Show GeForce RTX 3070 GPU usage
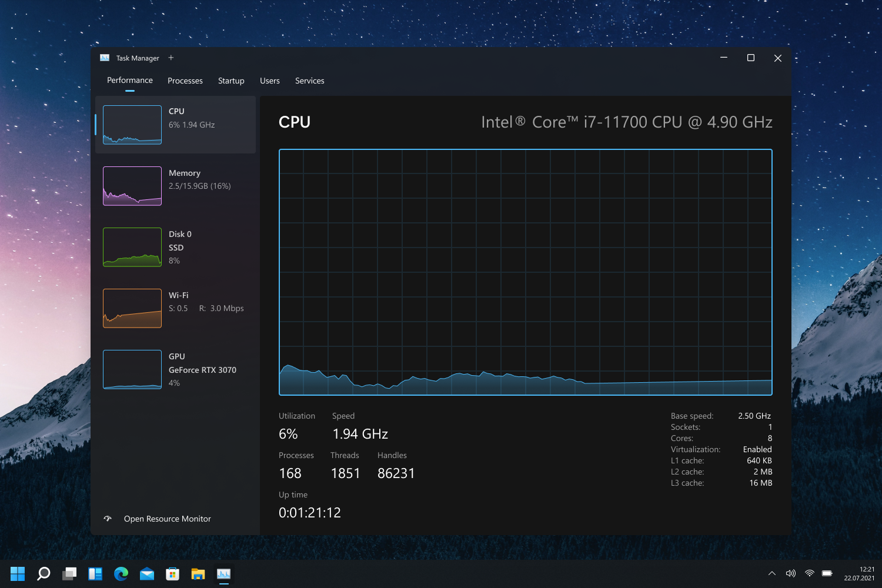Image resolution: width=882 pixels, height=588 pixels. click(175, 369)
